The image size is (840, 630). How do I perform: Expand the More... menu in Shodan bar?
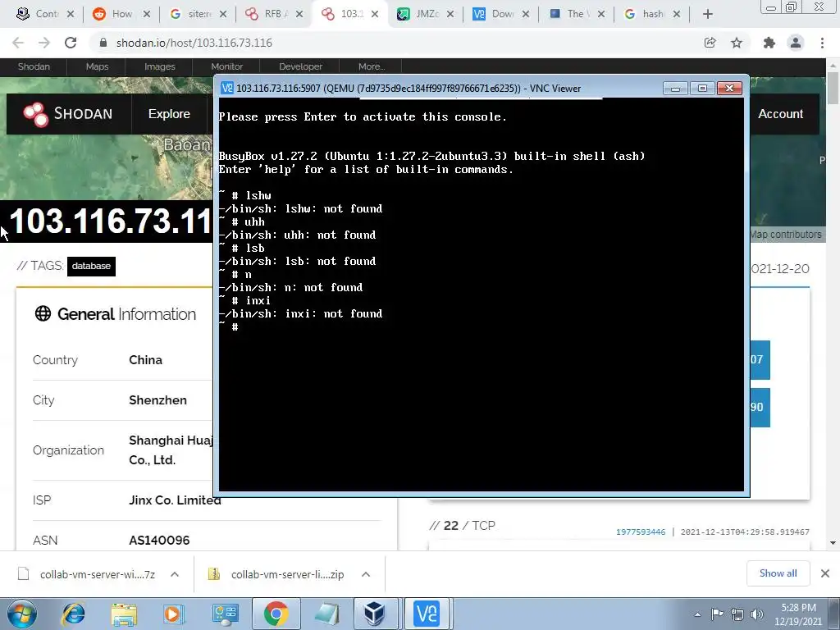point(372,66)
